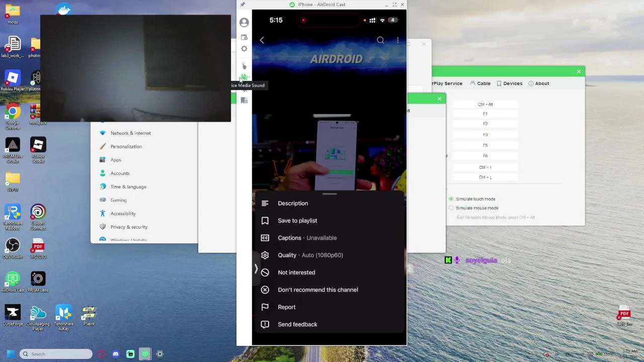
Task: Open the three-dot menu in phone screen
Action: pyautogui.click(x=397, y=40)
